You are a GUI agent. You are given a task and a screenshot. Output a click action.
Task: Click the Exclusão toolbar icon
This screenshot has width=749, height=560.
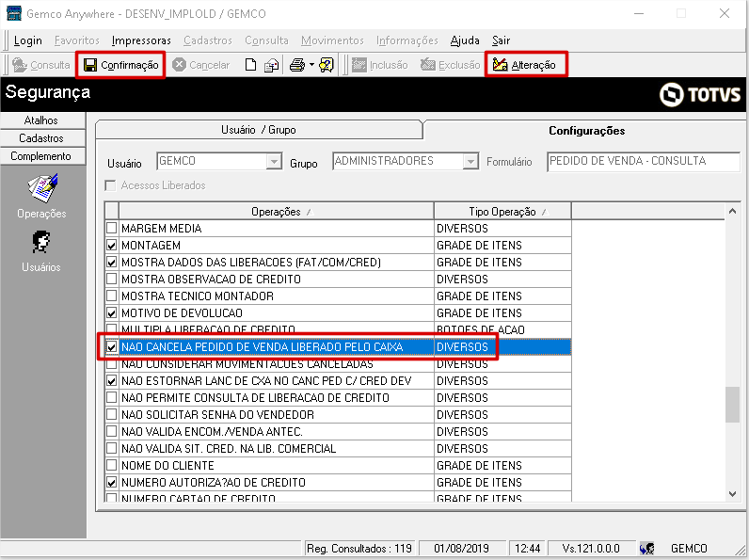(x=428, y=65)
